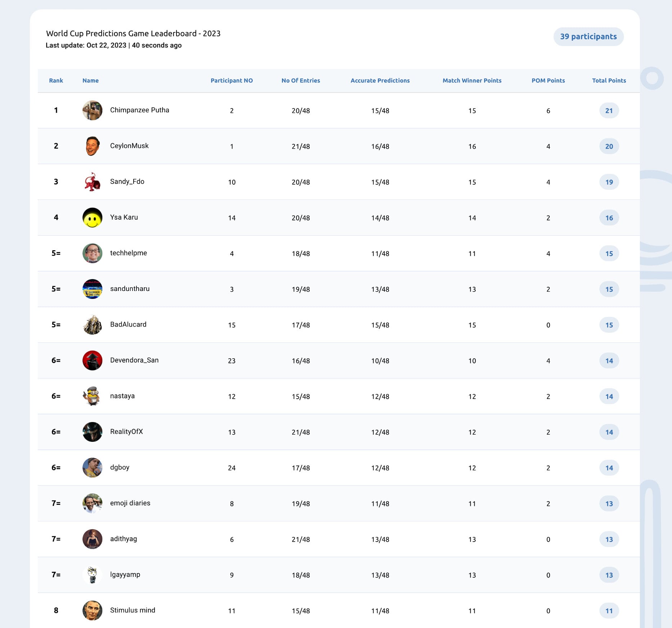The height and width of the screenshot is (628, 672).
Task: Click the Accurate Predictions column header
Action: [x=380, y=81]
